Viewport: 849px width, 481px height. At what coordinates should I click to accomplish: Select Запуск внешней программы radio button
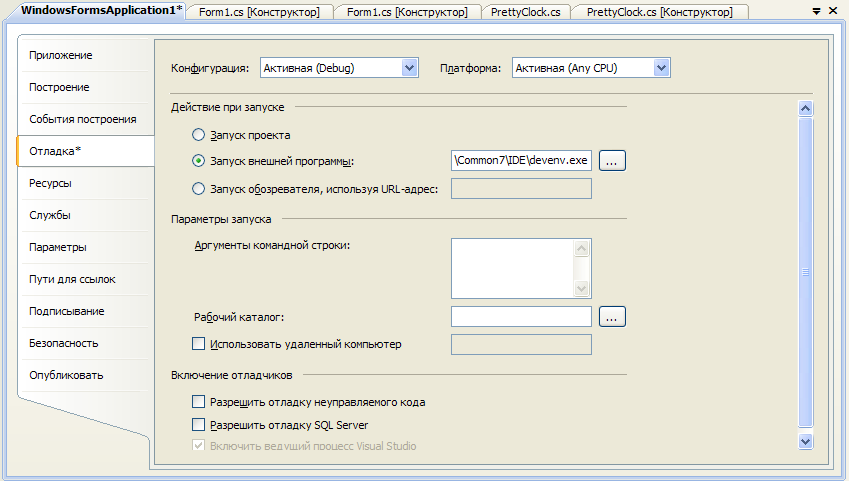[198, 160]
